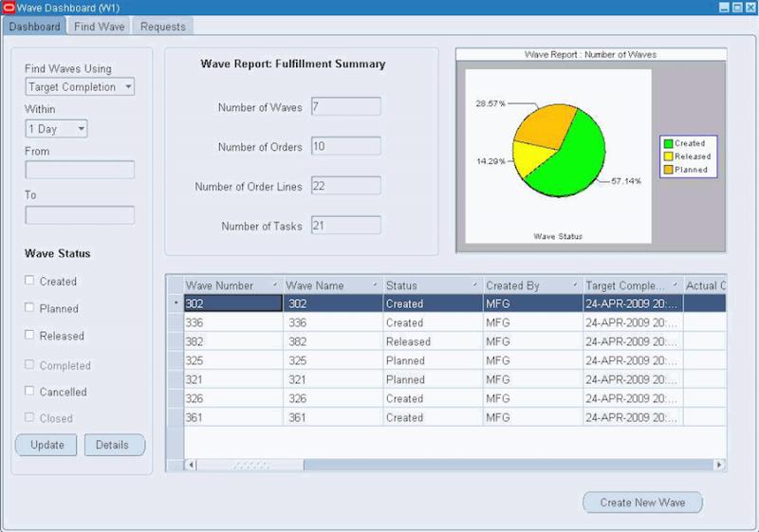Image resolution: width=759 pixels, height=532 pixels.
Task: Open the 1 Day dropdown
Action: pyautogui.click(x=56, y=129)
